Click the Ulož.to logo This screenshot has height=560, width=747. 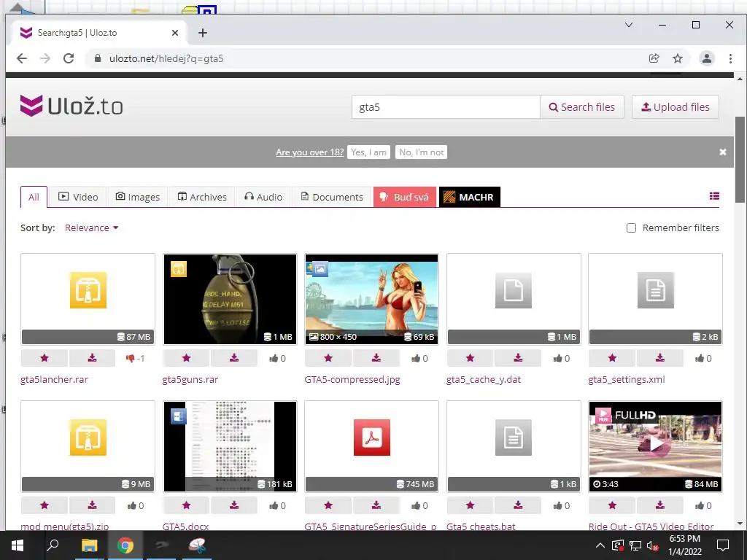[x=71, y=106]
